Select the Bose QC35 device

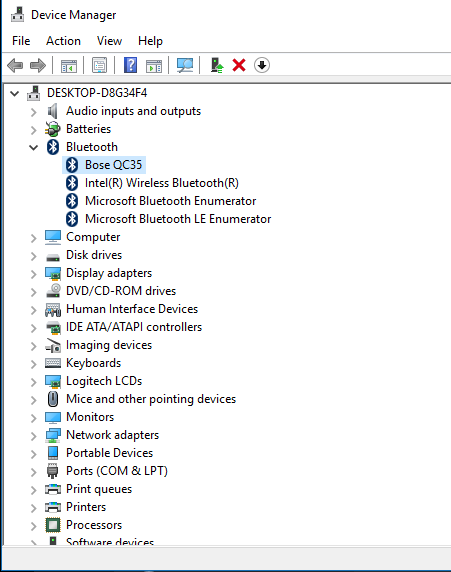tap(113, 165)
